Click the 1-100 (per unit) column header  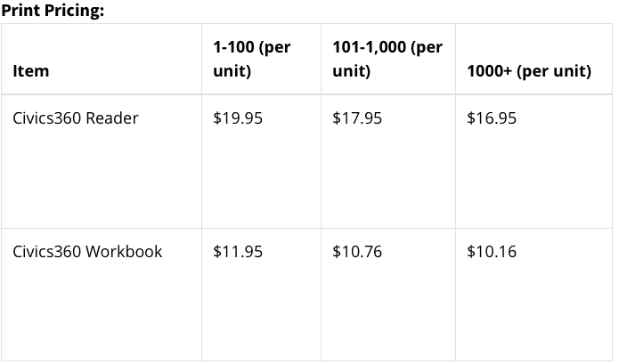252,59
